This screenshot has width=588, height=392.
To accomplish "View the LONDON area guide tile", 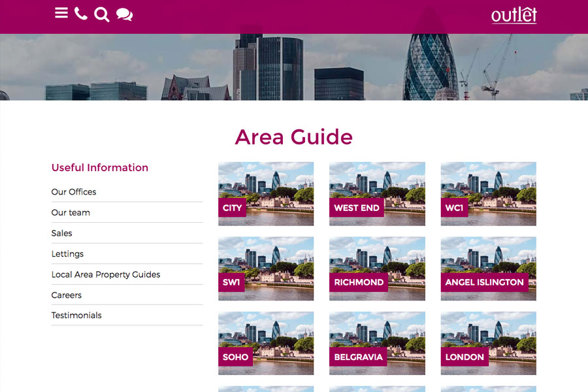I will point(488,343).
